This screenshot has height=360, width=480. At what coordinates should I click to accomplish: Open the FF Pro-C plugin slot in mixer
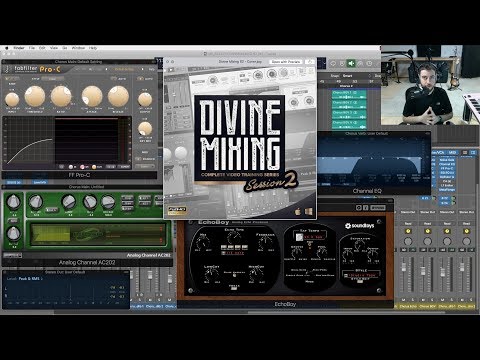click(x=447, y=169)
